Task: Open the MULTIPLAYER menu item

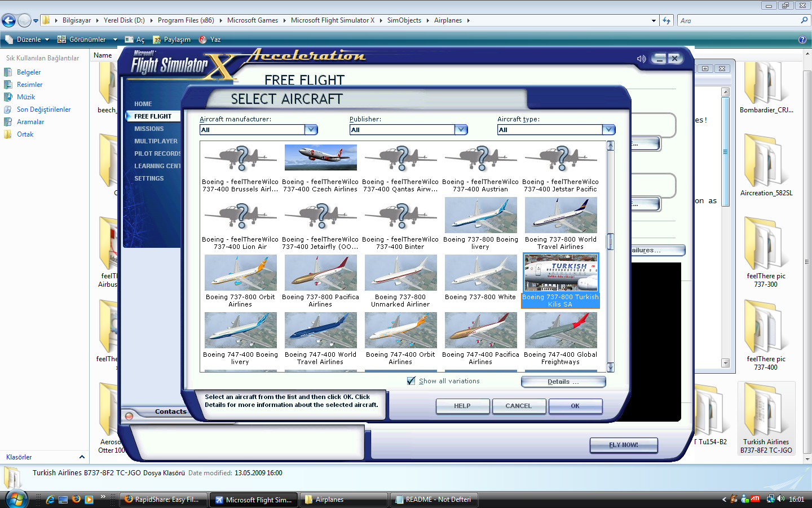Action: 156,141
